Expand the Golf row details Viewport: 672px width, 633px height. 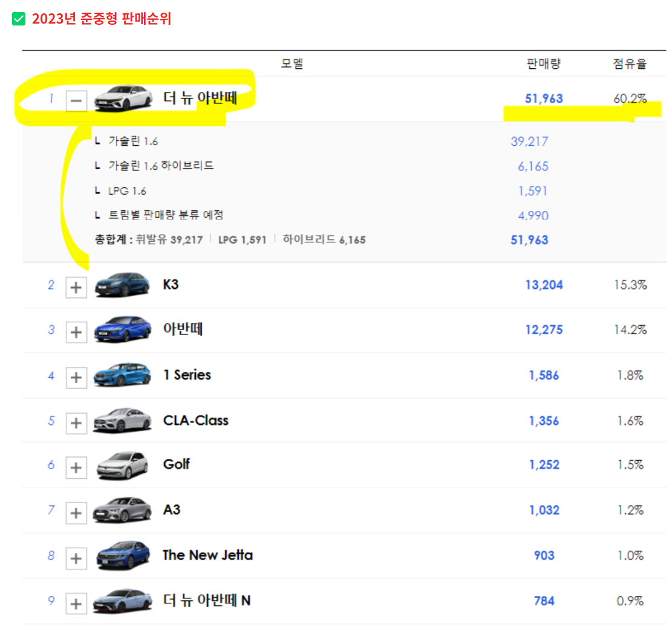pyautogui.click(x=76, y=468)
